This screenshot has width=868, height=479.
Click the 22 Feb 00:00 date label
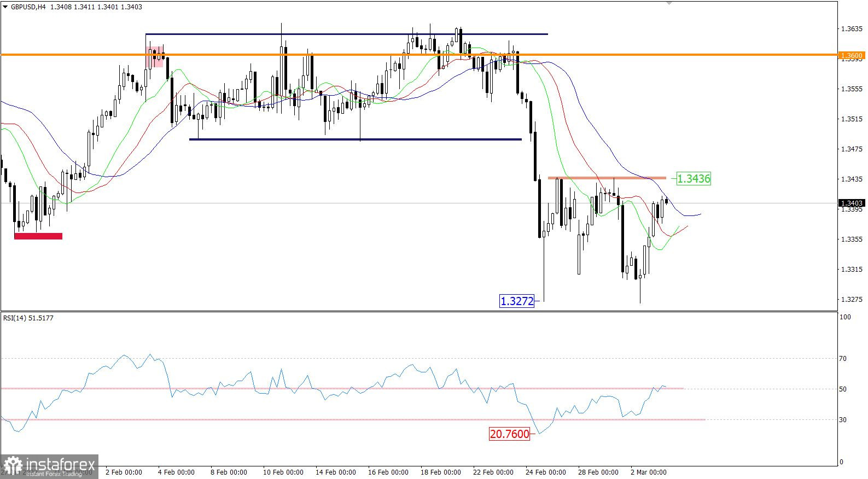pyautogui.click(x=493, y=472)
